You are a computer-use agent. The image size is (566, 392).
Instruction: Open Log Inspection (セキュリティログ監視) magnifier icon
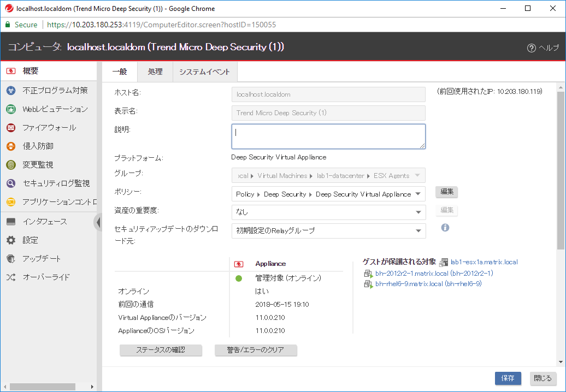click(x=10, y=183)
